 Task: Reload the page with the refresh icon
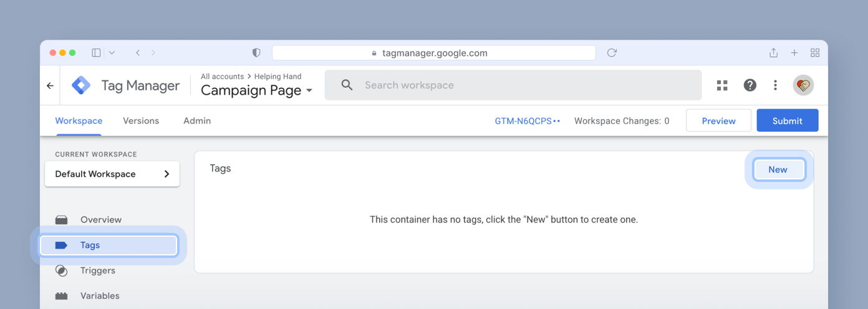[612, 53]
